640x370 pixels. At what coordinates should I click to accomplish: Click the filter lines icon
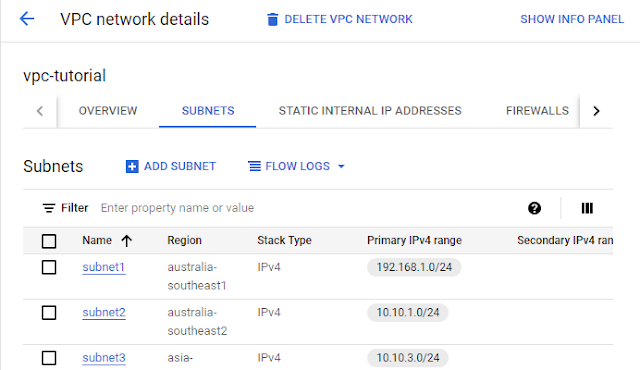[49, 208]
